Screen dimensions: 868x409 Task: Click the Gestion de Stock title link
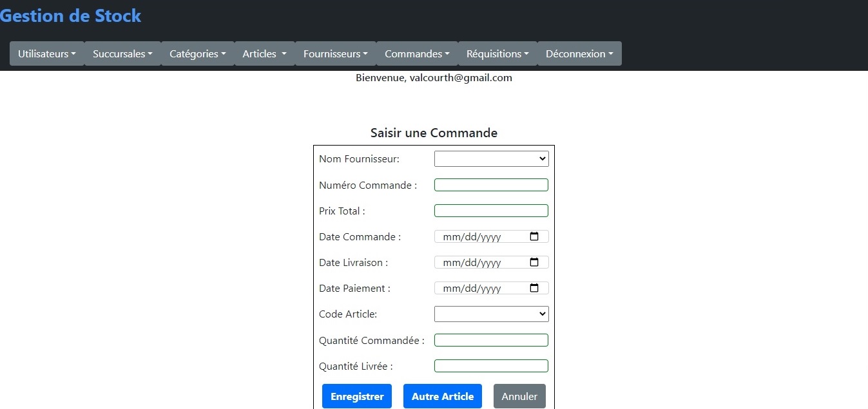tap(70, 15)
